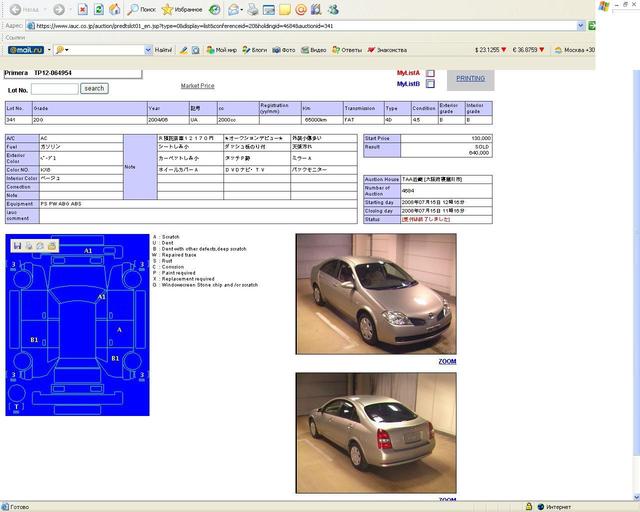The width and height of the screenshot is (640, 512).
Task: Save the image using floppy disk icon
Action: click(x=17, y=245)
